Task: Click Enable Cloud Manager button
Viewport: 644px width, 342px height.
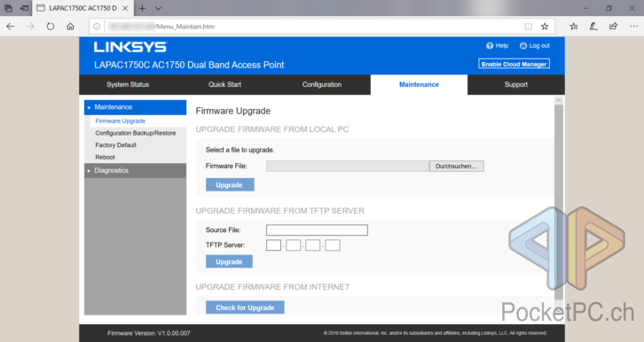Action: click(514, 64)
